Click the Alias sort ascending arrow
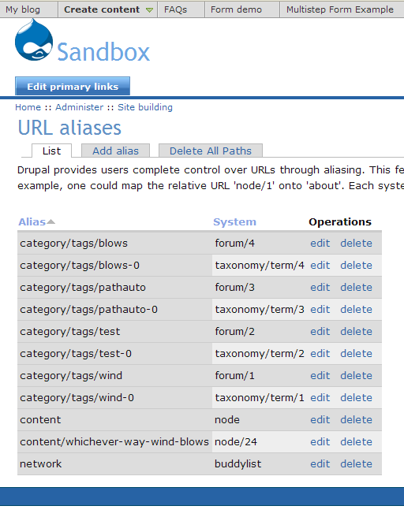The width and height of the screenshot is (404, 532). [x=51, y=221]
